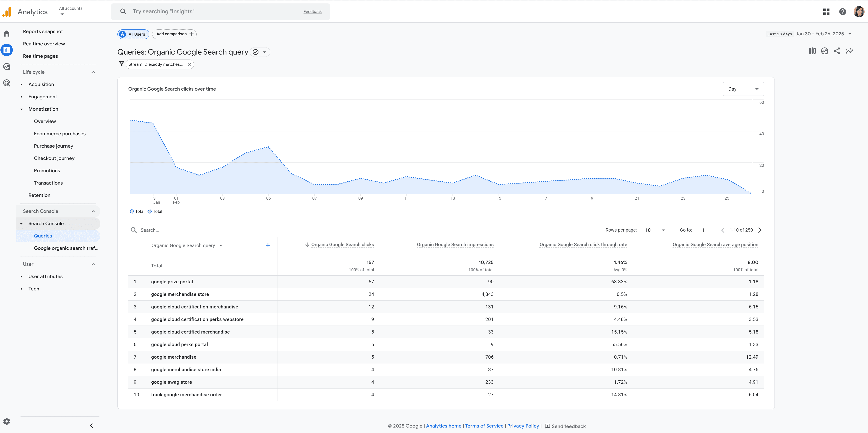The height and width of the screenshot is (433, 868).
Task: Click the Go to page input
Action: tap(704, 230)
